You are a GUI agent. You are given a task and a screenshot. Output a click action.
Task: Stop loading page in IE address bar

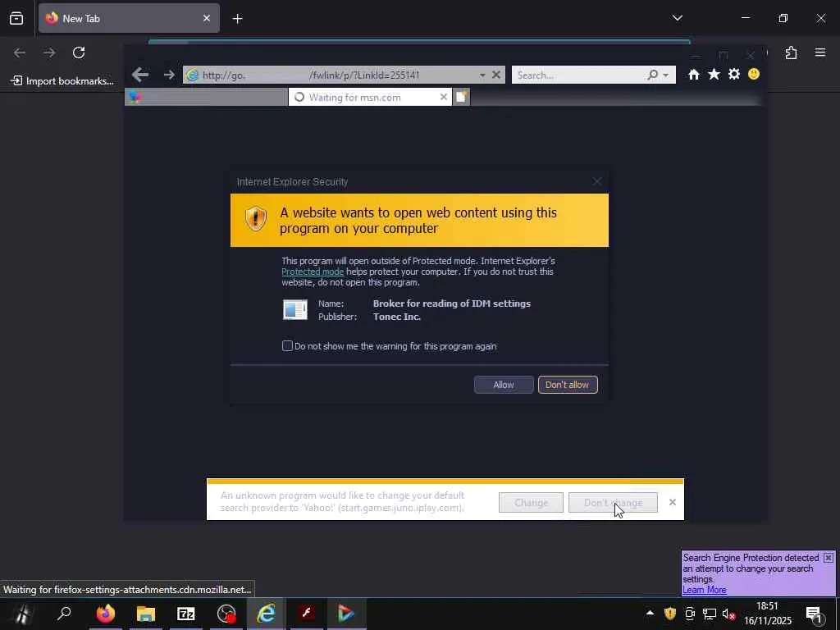tap(496, 75)
